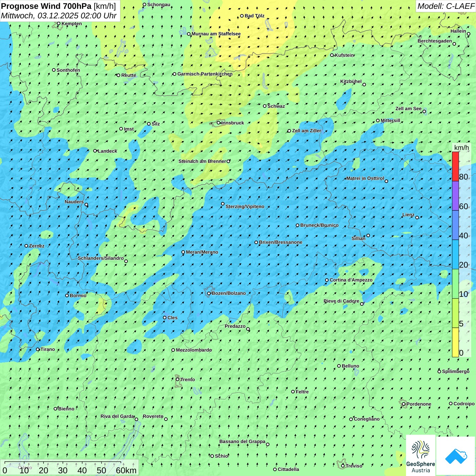
Task: Click the 'Kitzbühel' label
Action: (351, 82)
